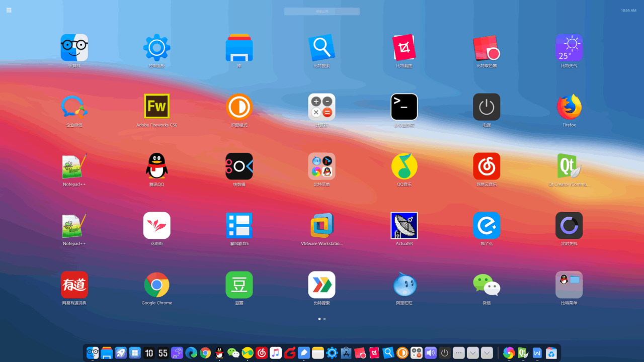644x362 pixels.
Task: Launch Firefox from the grid
Action: point(569,107)
